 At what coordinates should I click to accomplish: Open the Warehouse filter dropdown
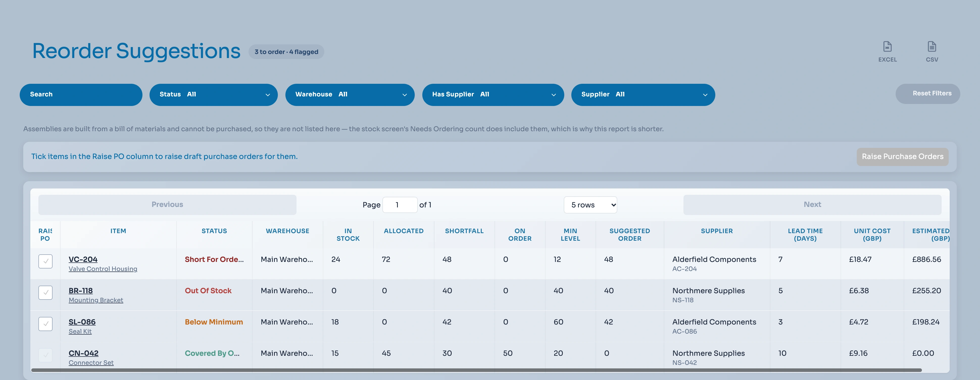point(350,95)
